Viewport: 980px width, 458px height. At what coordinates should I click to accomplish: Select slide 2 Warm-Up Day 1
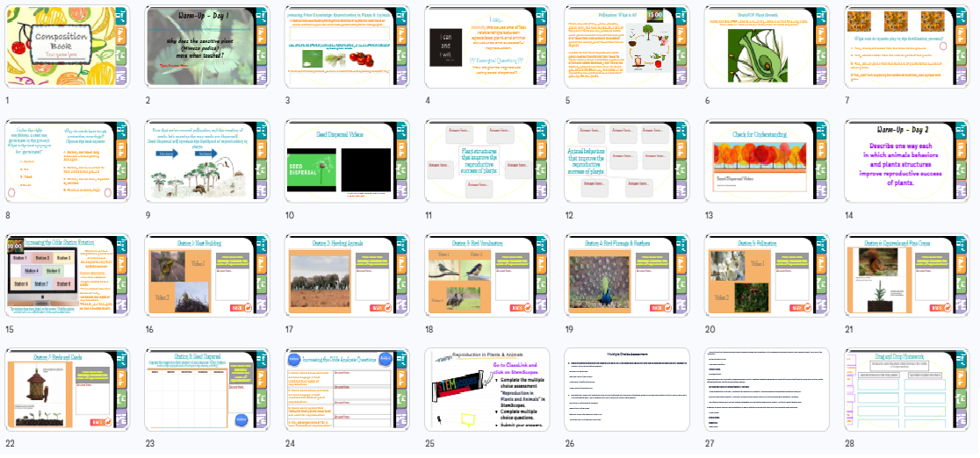click(207, 47)
